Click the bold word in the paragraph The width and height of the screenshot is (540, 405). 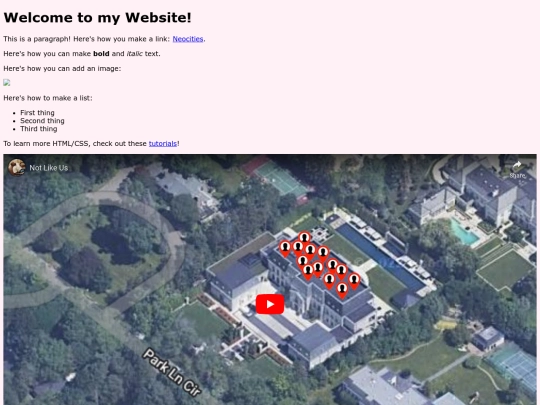click(101, 54)
